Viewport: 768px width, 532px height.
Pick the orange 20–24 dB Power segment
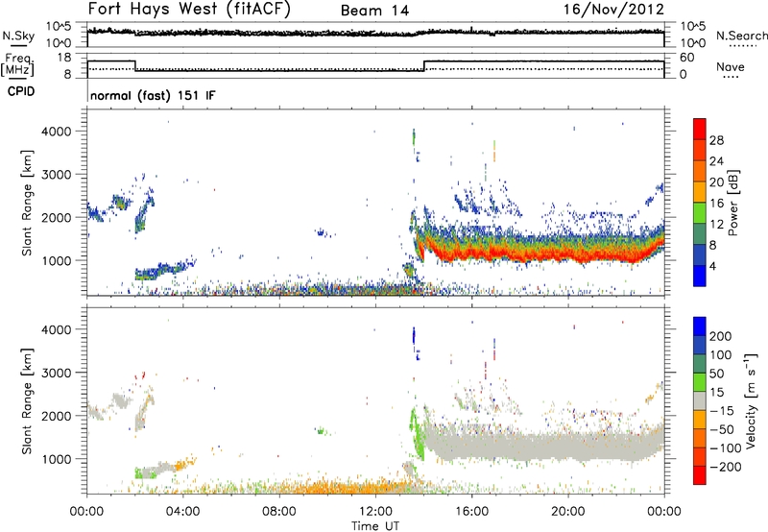tap(700, 171)
